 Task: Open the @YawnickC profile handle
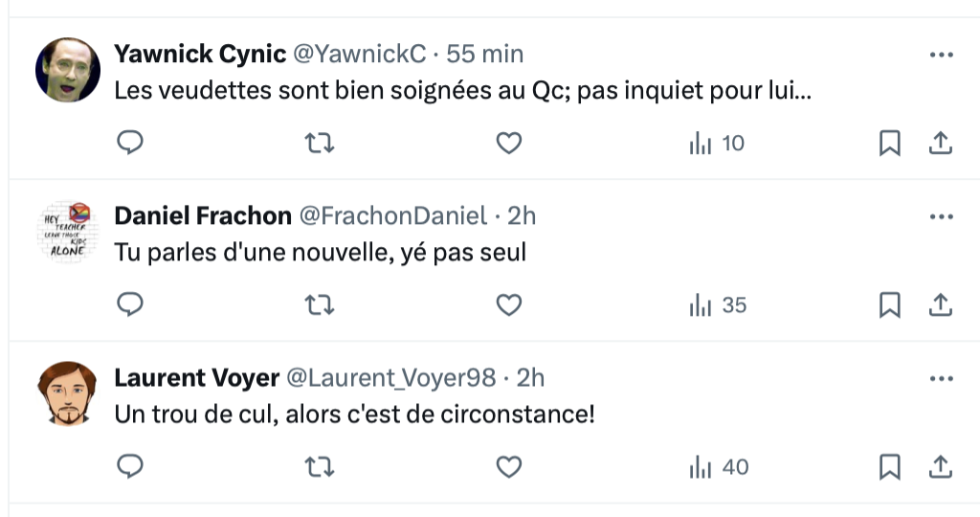point(358,55)
